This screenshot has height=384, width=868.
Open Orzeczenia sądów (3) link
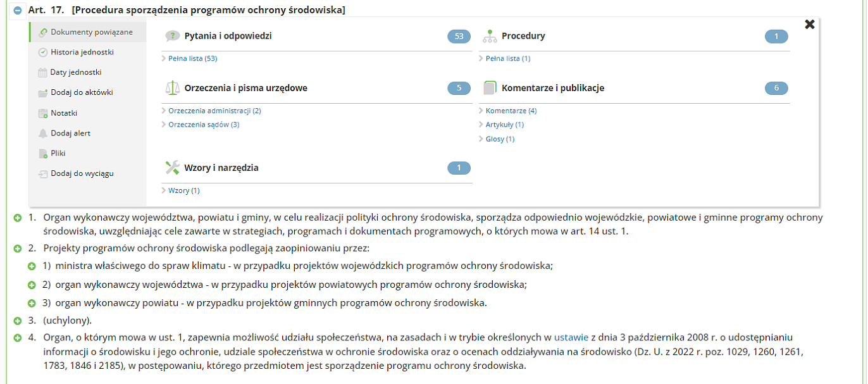(x=204, y=125)
